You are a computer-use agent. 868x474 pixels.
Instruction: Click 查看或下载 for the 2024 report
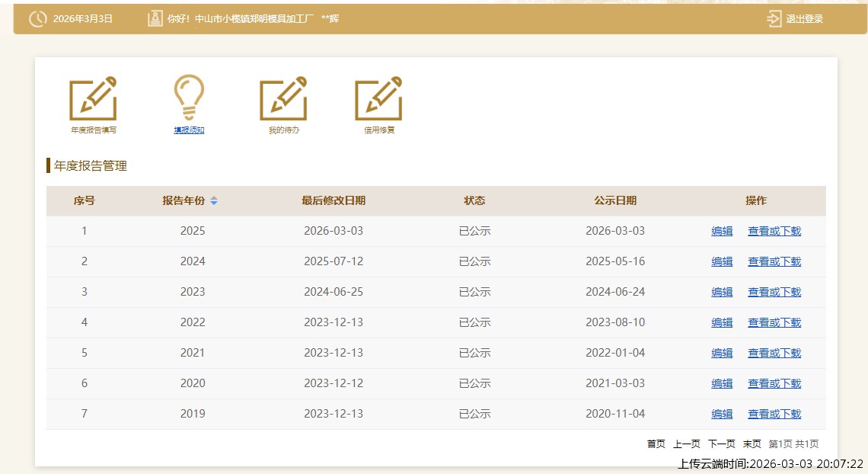click(x=774, y=261)
